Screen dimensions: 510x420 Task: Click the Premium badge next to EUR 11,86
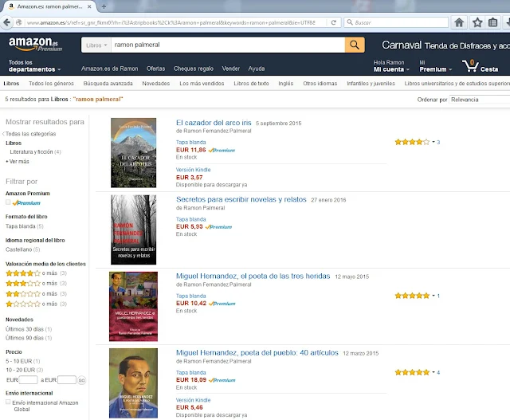tap(222, 151)
